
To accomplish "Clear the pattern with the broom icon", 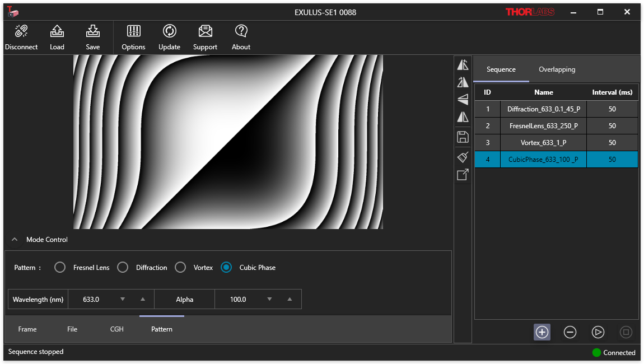I will pyautogui.click(x=463, y=156).
